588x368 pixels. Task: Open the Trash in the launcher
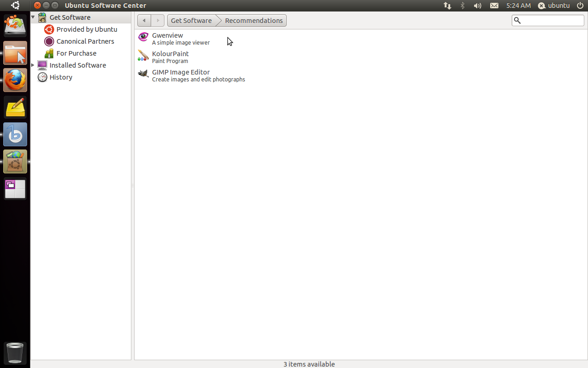click(15, 353)
